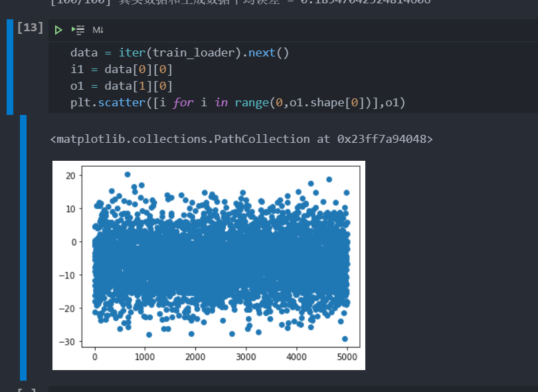
Task: Convert cell 13 to markdown with the M↓ icon
Action: [98, 30]
